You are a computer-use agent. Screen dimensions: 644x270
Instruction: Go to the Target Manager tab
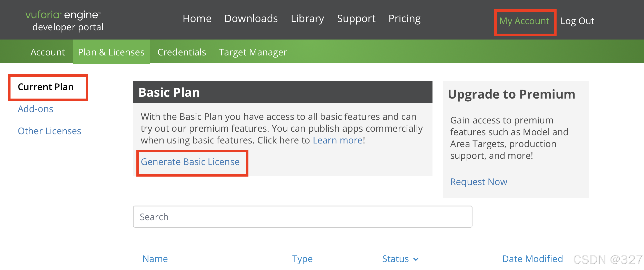253,52
